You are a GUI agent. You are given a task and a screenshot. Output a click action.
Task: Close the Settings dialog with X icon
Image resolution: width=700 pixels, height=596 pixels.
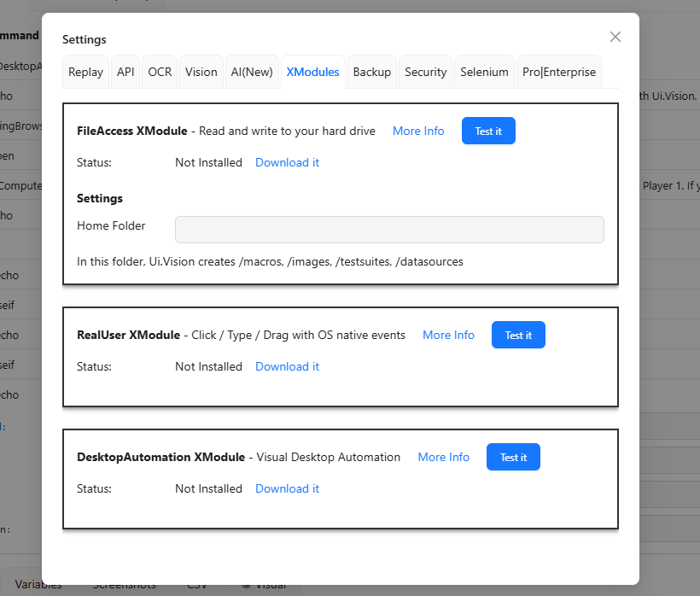tap(615, 37)
